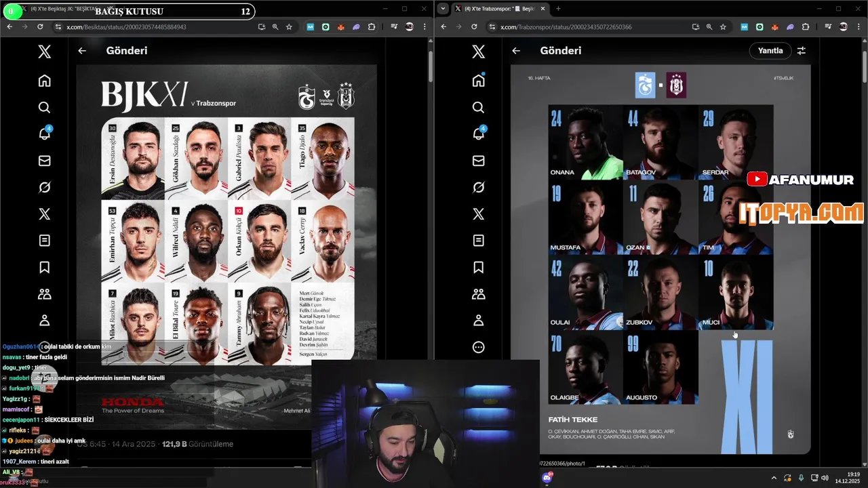The height and width of the screenshot is (488, 868).
Task: View site information icon in left address bar
Action: 58,26
